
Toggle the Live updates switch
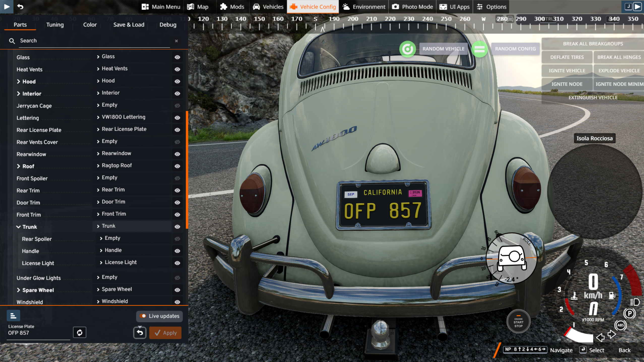(x=143, y=316)
